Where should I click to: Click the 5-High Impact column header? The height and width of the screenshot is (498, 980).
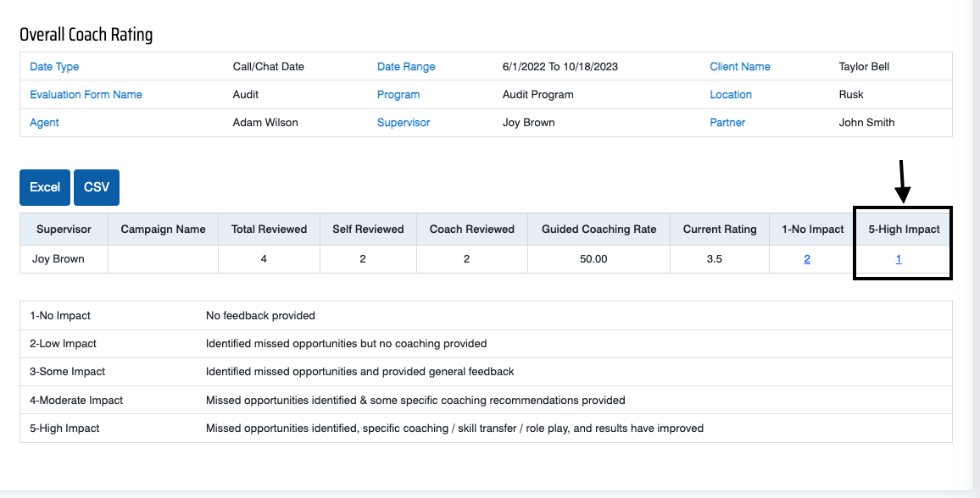point(904,229)
